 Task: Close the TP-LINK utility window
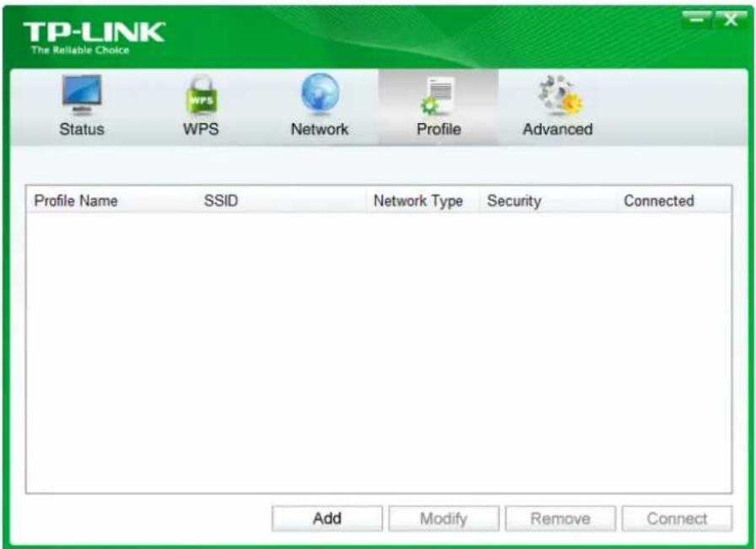point(731,20)
